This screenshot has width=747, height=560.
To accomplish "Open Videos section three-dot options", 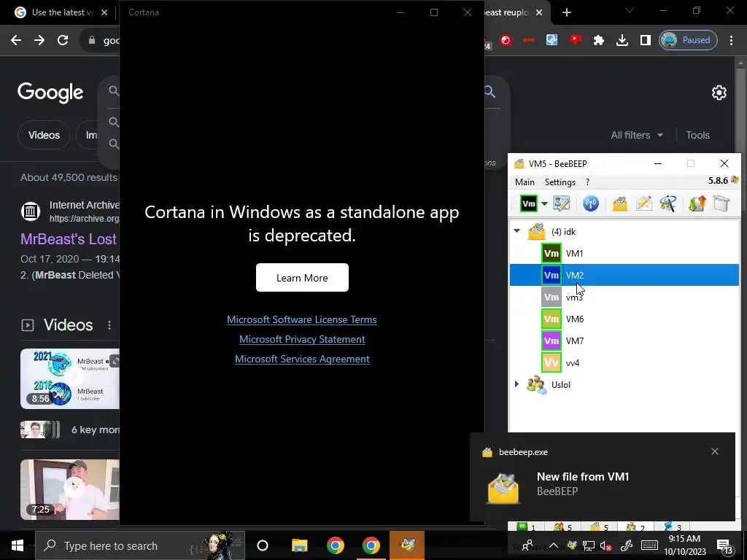I will point(109,324).
